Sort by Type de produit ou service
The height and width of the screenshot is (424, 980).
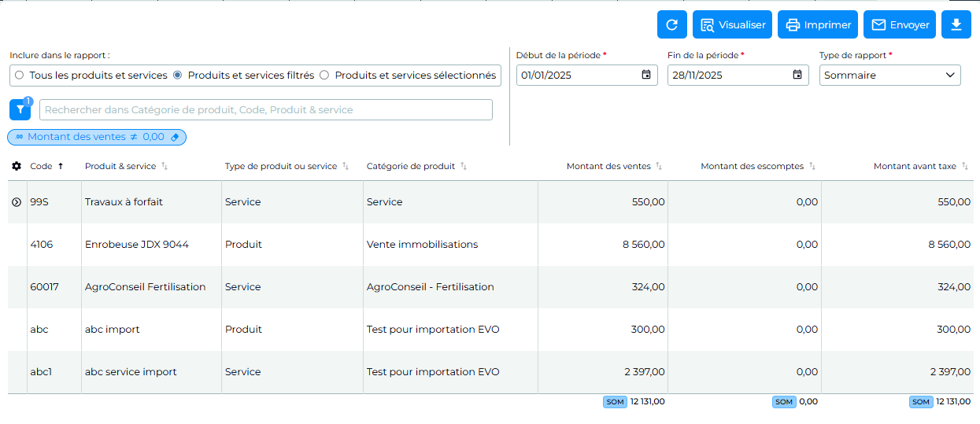tap(346, 166)
